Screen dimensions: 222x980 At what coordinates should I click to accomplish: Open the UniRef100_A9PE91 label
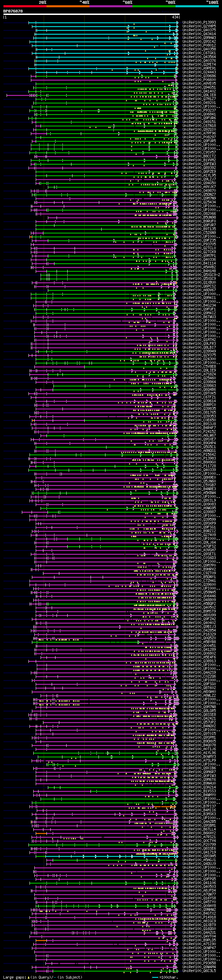click(199, 68)
